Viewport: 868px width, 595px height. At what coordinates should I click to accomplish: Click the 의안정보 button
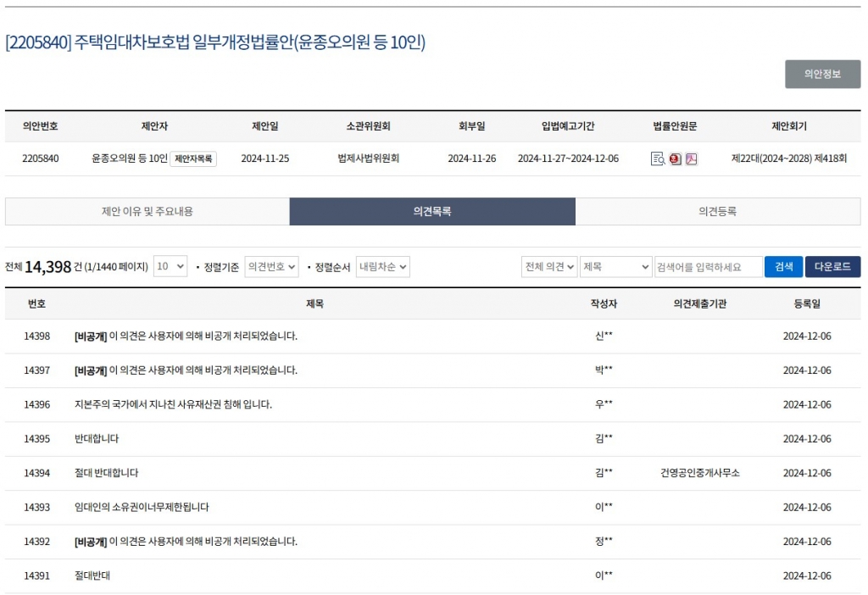click(x=821, y=74)
